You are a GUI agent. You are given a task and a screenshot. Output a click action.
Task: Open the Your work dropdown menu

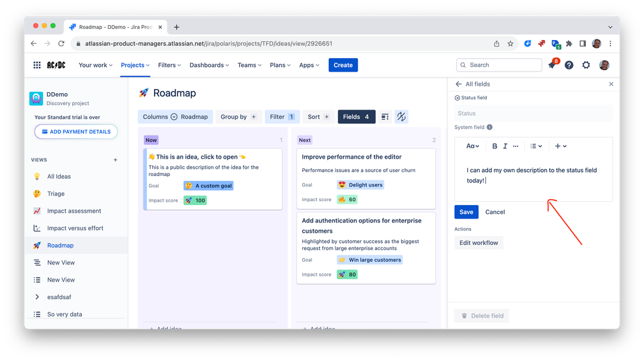(95, 65)
